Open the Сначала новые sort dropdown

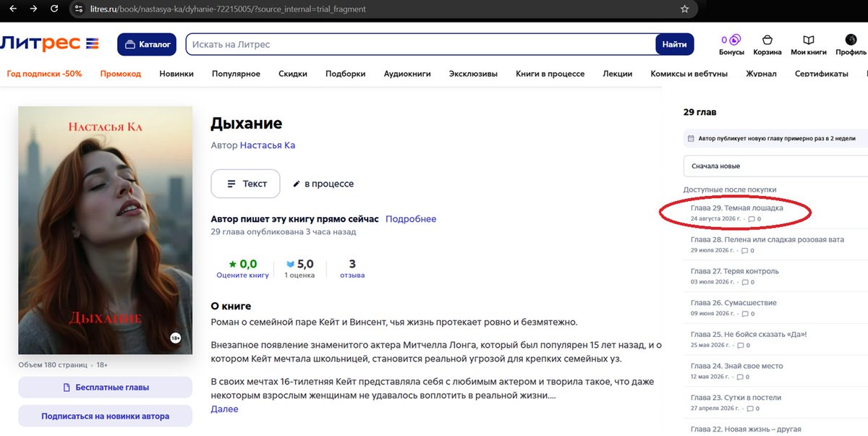775,166
